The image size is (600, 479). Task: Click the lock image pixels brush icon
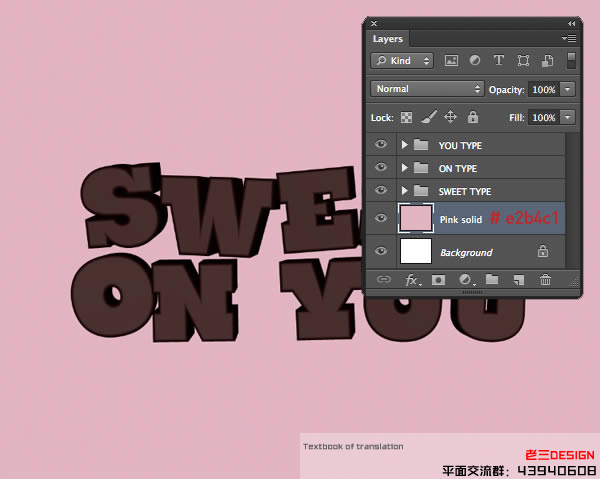click(x=428, y=117)
